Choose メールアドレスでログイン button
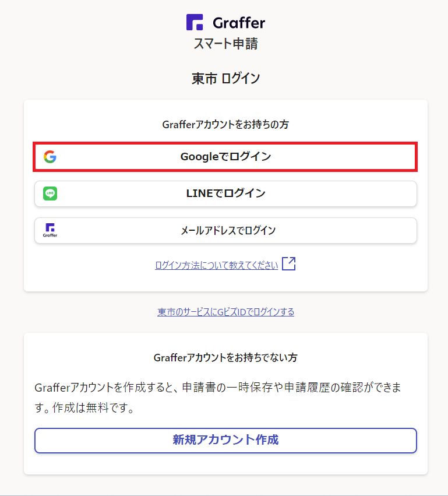 228,230
